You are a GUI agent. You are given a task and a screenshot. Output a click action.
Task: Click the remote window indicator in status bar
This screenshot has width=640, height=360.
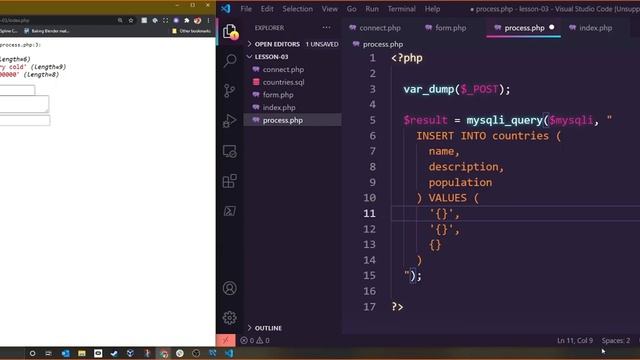click(226, 340)
